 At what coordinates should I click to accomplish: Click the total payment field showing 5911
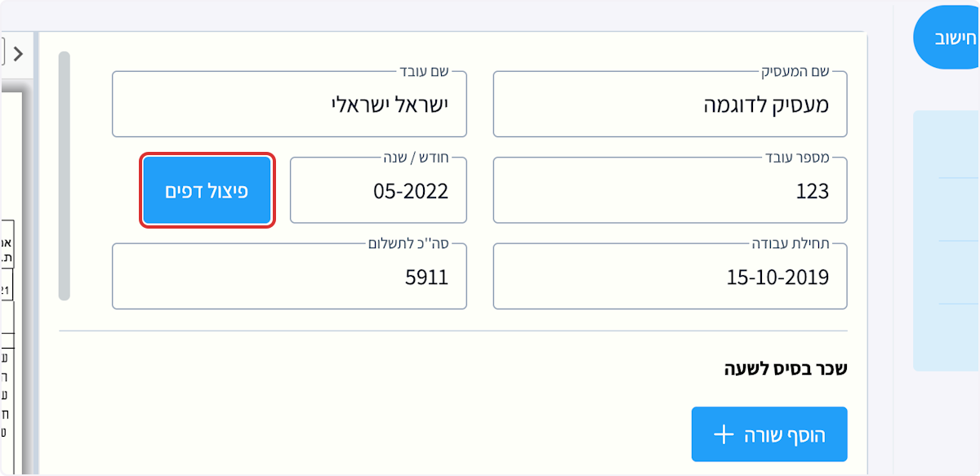click(289, 276)
